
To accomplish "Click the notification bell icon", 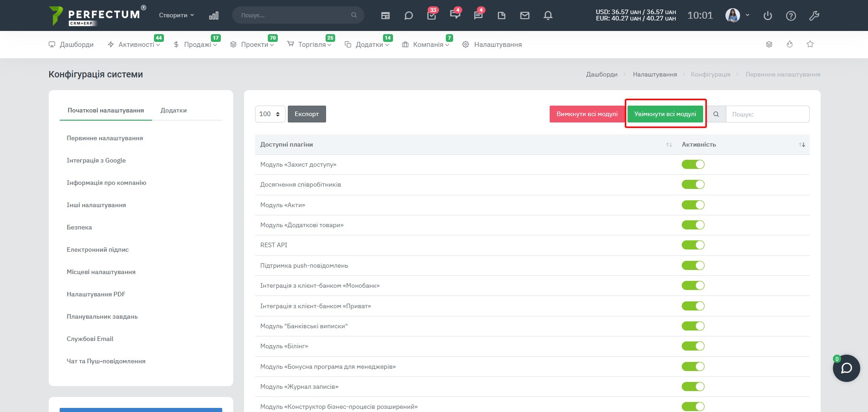I will [x=548, y=15].
